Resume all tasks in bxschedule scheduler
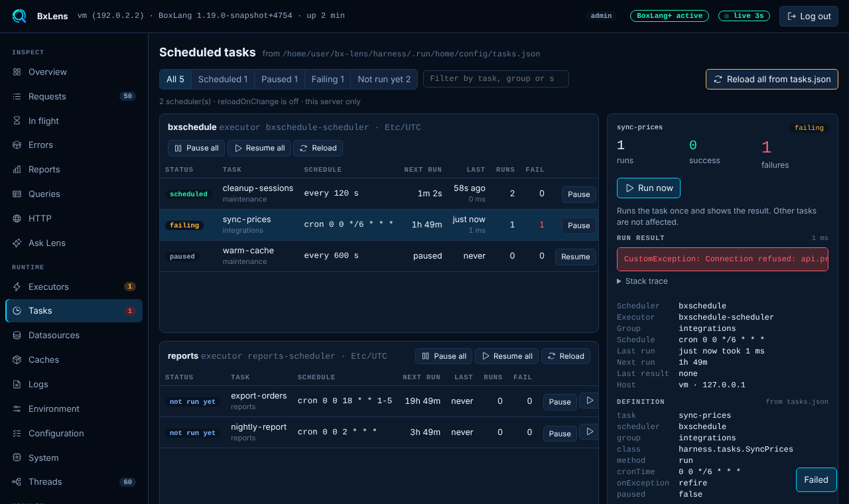Screen dimensions: 849x504 coord(259,148)
